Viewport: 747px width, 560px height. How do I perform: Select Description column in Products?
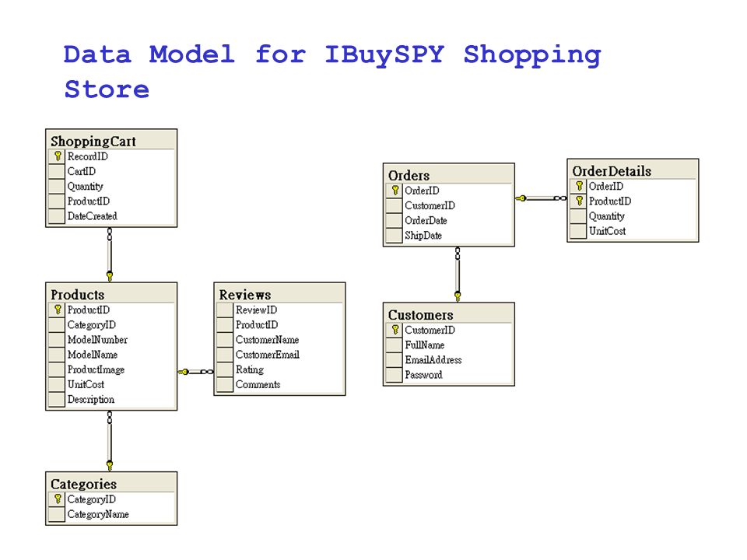click(91, 400)
